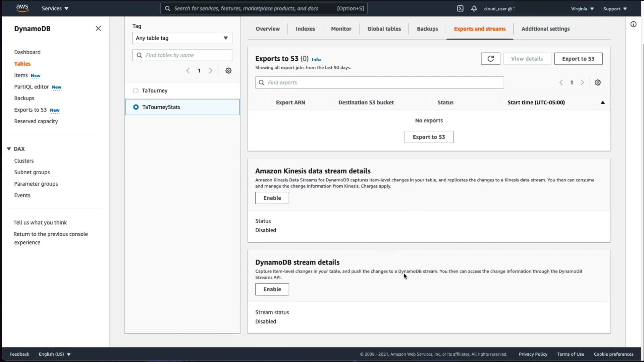Click the AWS logo home icon

[x=22, y=8]
